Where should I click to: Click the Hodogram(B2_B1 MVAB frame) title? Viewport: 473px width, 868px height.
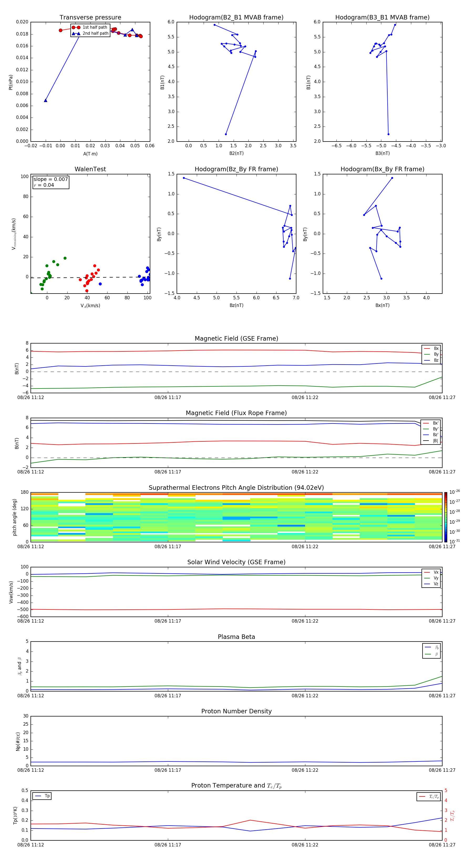(236, 18)
